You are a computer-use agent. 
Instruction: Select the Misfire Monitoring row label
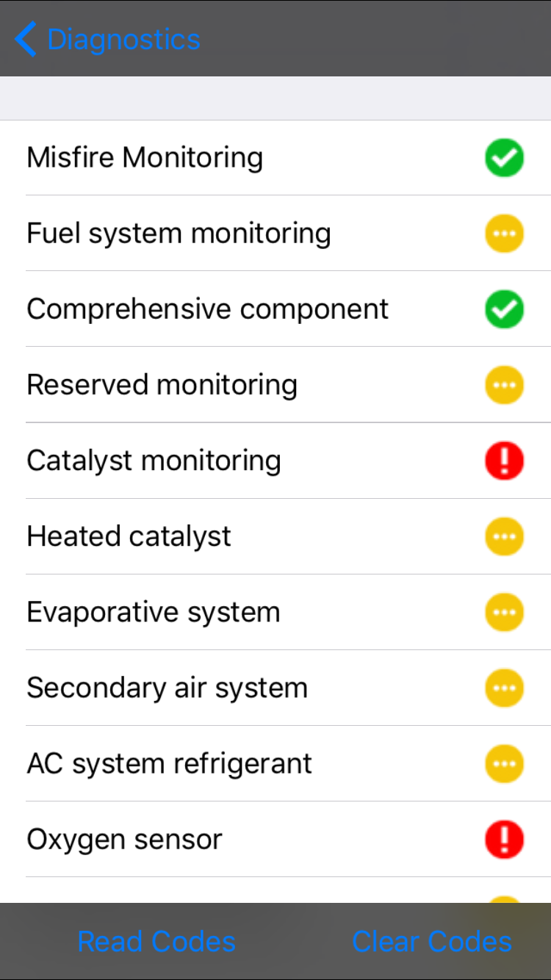(x=145, y=158)
